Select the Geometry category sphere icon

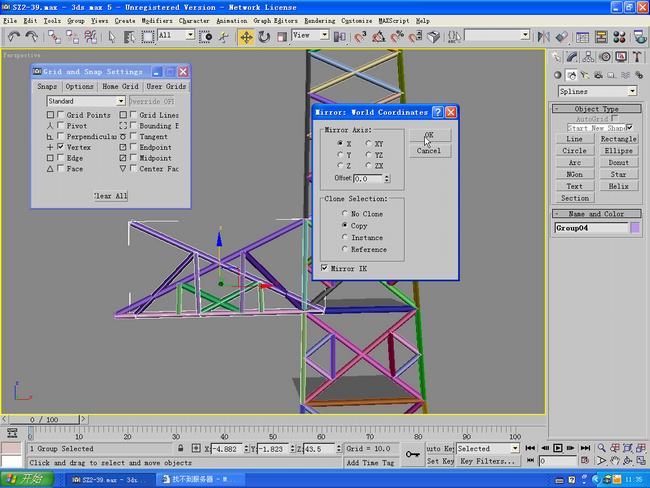(558, 75)
